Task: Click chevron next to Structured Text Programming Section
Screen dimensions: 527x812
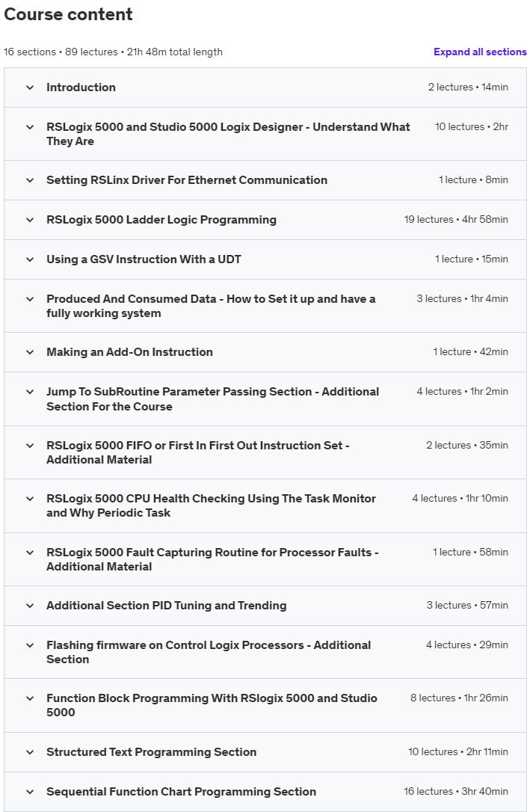Action: click(x=30, y=752)
